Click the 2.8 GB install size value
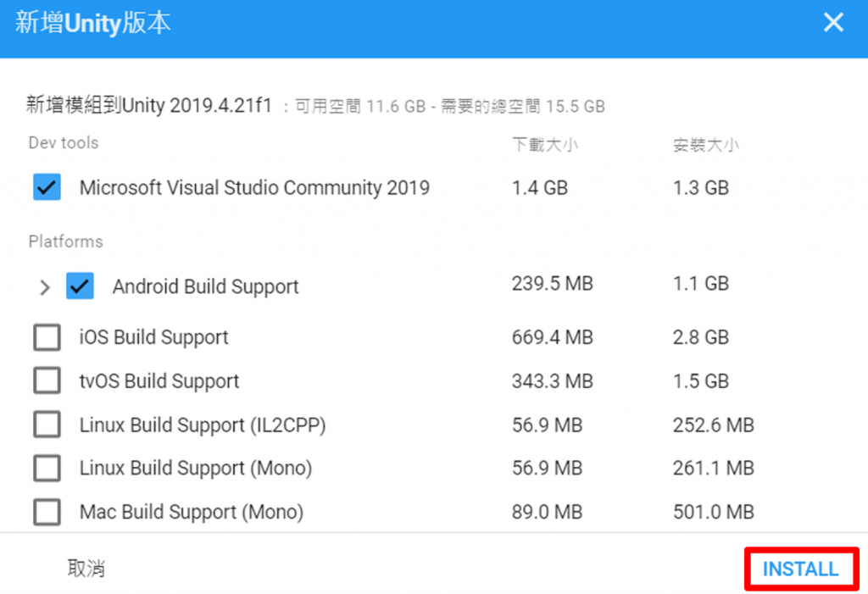The width and height of the screenshot is (868, 594). pyautogui.click(x=701, y=337)
